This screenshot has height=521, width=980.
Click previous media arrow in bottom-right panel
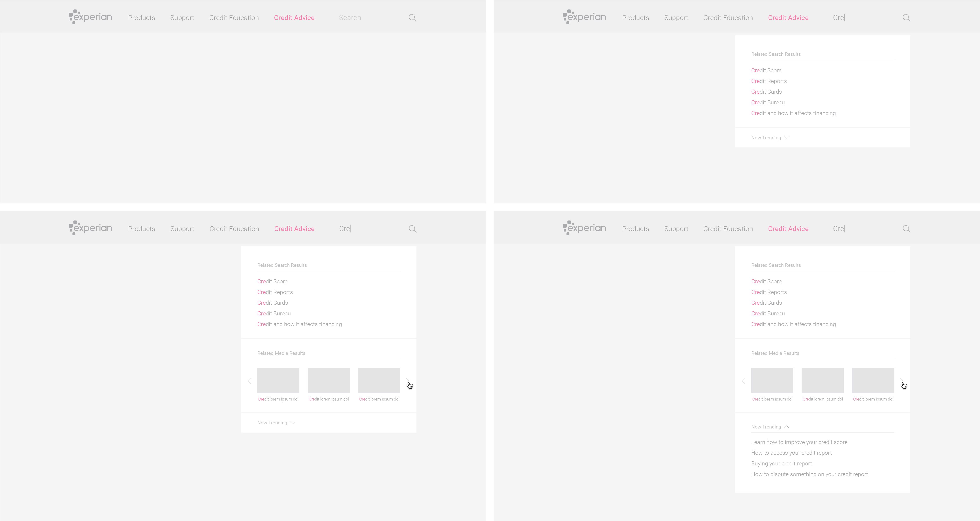click(744, 381)
